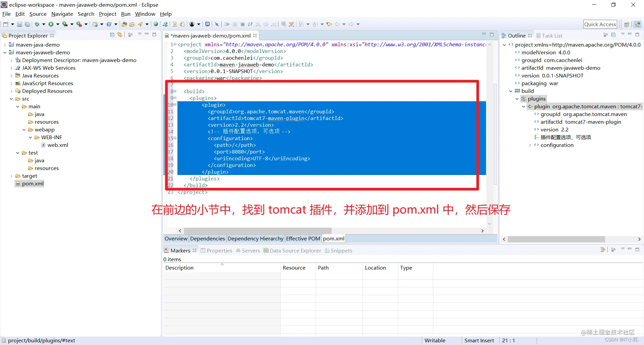Click the green Run button in toolbar
644x345 pixels.
coord(51,24)
